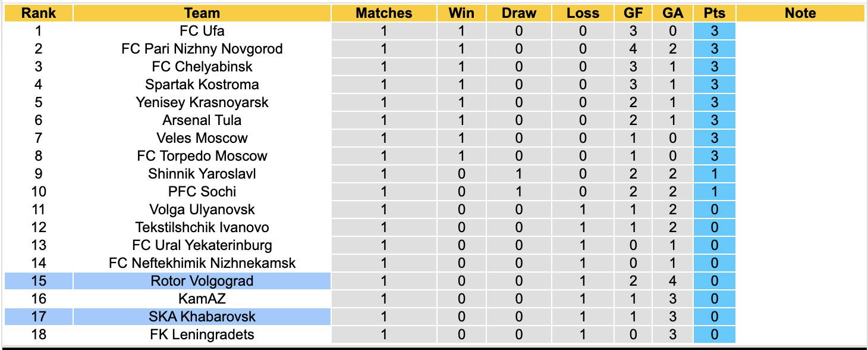
Task: Open FC Pari Nizhny Novgorod team entry
Action: [202, 49]
